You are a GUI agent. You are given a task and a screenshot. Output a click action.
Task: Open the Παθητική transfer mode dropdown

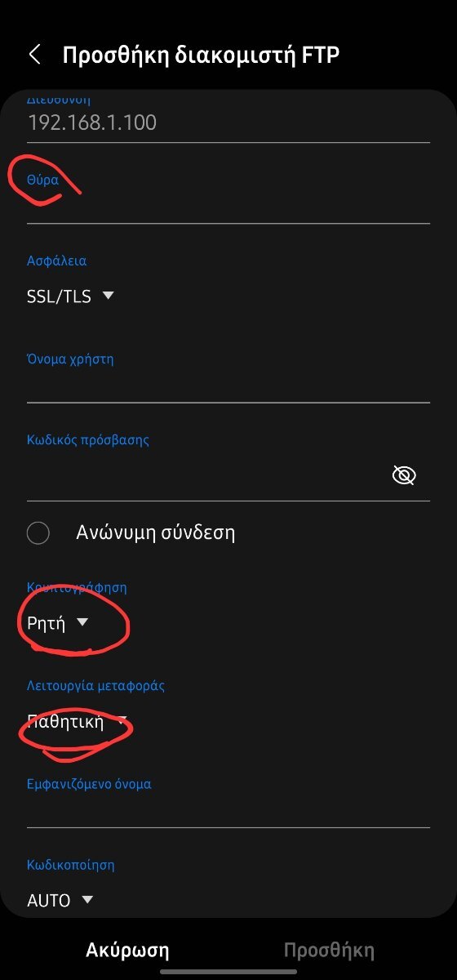(78, 721)
